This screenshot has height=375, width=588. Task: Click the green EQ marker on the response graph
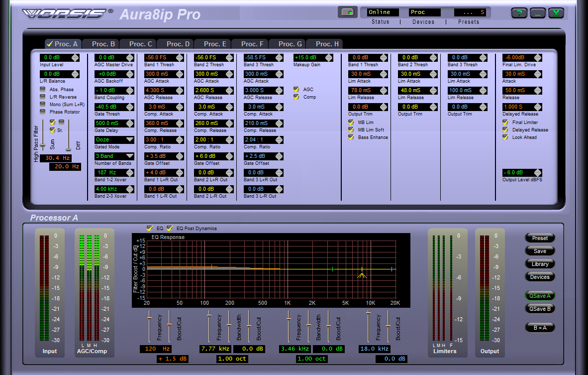(333, 269)
